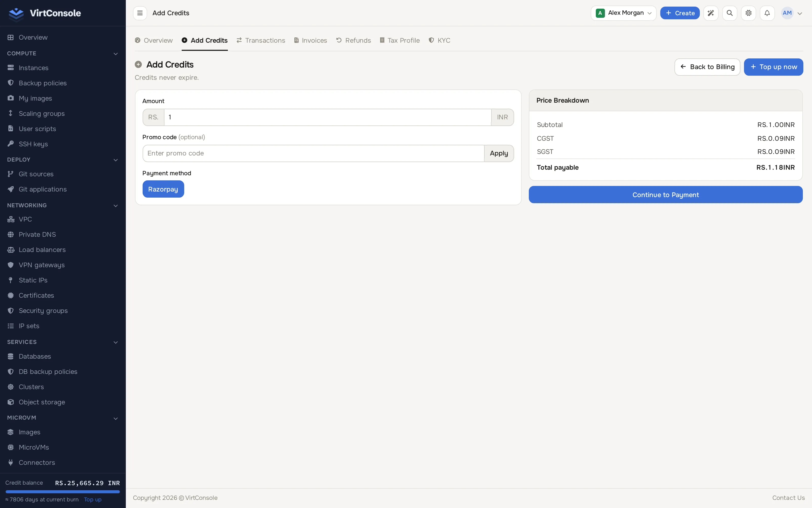
Task: Open Instances from the sidebar
Action: point(63,68)
